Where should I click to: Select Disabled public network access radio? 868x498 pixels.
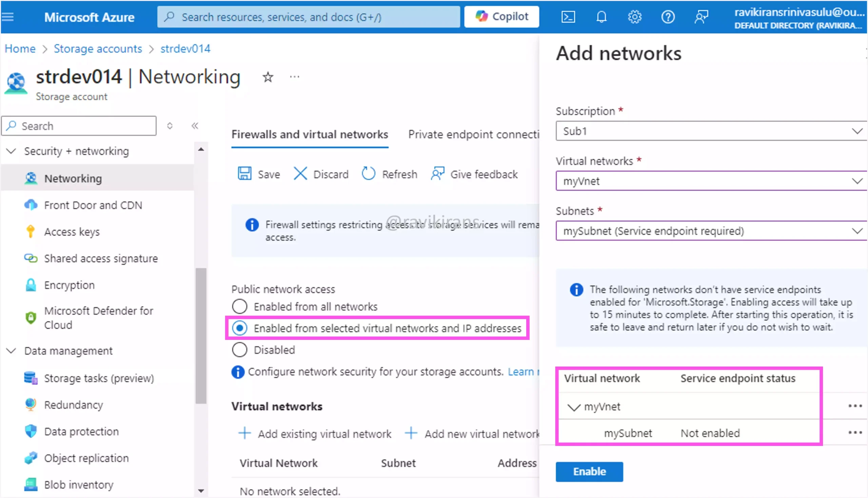pos(239,350)
